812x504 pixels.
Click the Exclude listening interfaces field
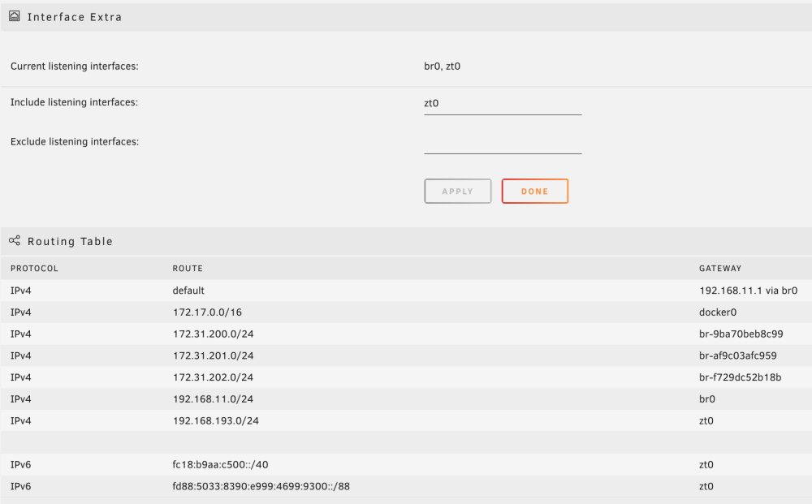(x=503, y=142)
